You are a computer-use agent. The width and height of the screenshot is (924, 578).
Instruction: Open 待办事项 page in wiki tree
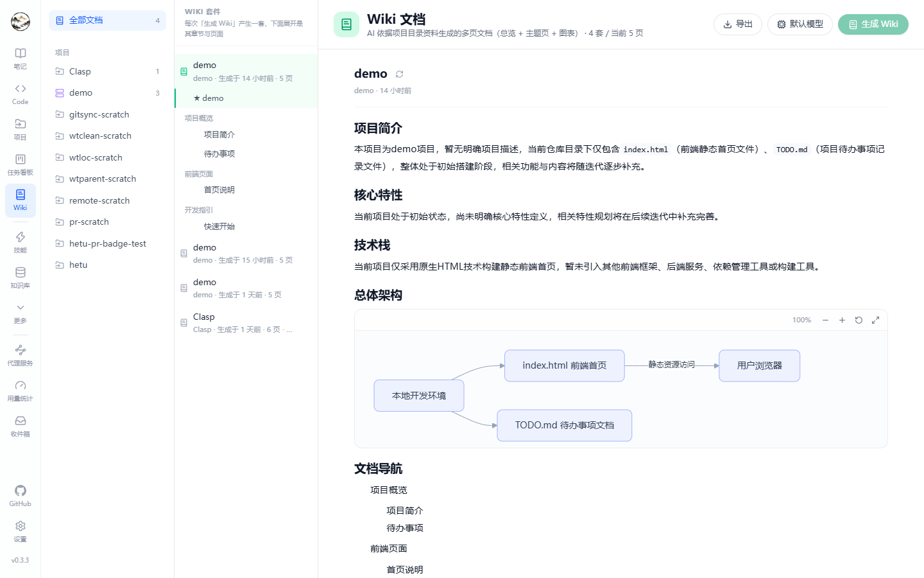(219, 154)
